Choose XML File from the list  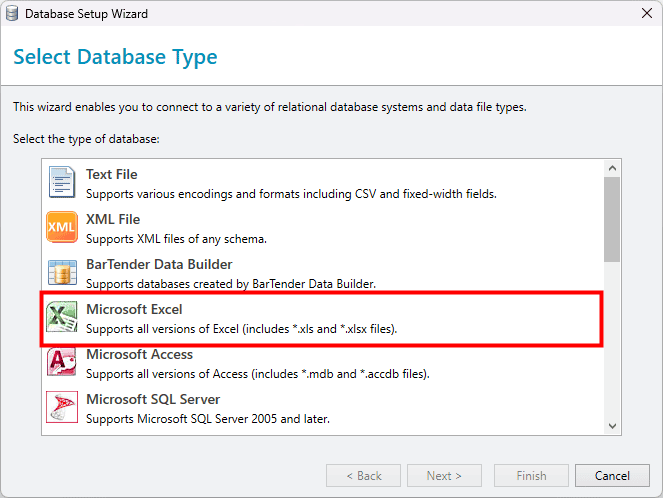113,219
